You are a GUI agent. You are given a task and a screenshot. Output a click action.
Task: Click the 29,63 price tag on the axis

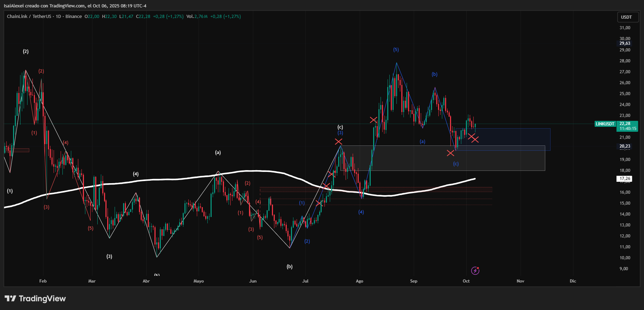click(625, 43)
